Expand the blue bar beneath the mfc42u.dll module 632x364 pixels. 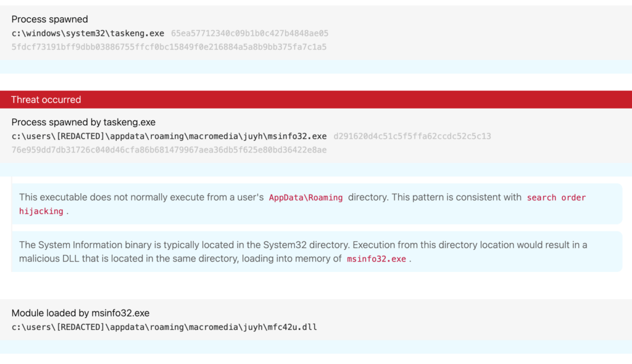316,347
